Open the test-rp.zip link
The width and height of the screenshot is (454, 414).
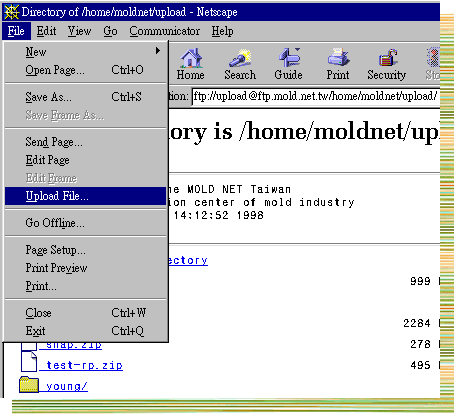[x=81, y=365]
